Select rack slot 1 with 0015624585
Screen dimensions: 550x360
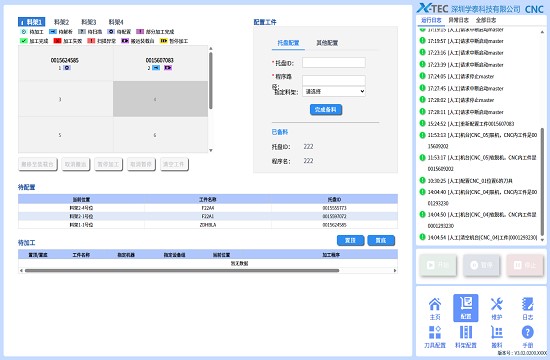(66, 63)
